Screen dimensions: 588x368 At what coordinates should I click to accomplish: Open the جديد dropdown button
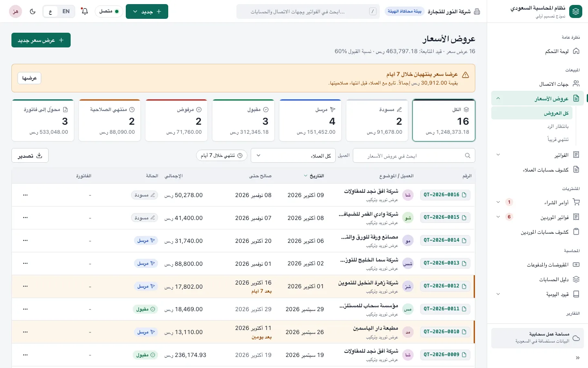coord(147,11)
